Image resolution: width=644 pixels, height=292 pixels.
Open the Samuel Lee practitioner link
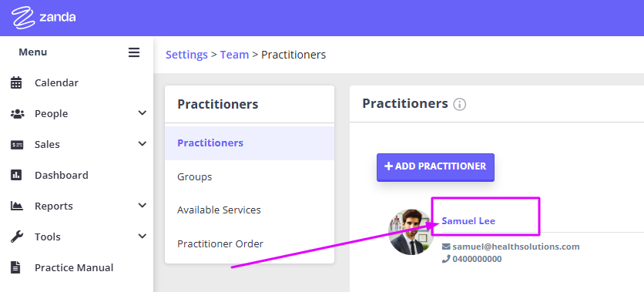click(x=468, y=221)
